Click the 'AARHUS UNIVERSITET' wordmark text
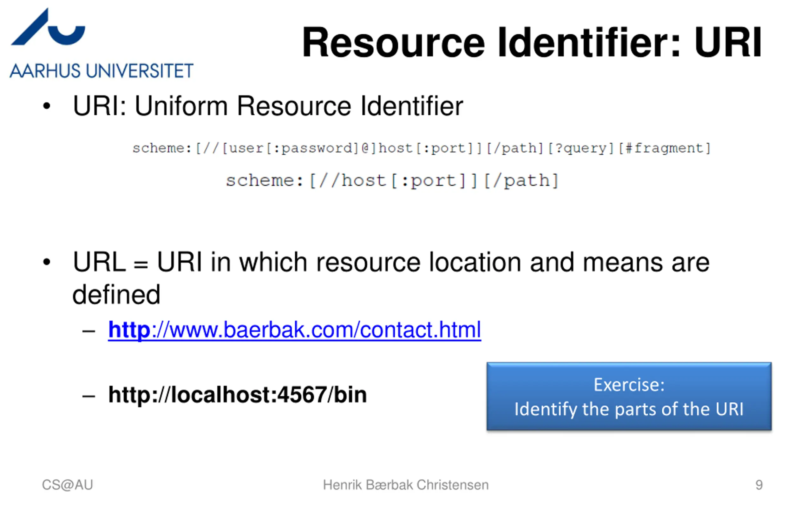The width and height of the screenshot is (812, 508). 101,71
